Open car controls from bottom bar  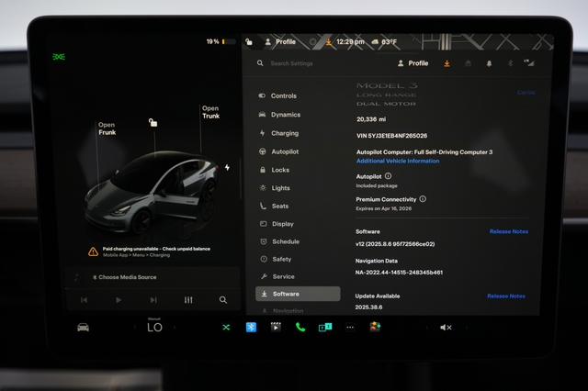(84, 328)
